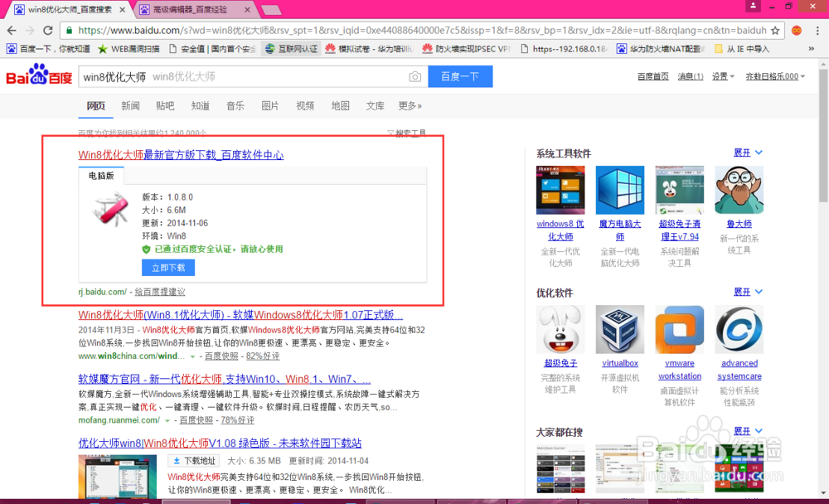This screenshot has height=504, width=829.
Task: Select the VirtualBox icon in the sidebar
Action: click(x=619, y=329)
